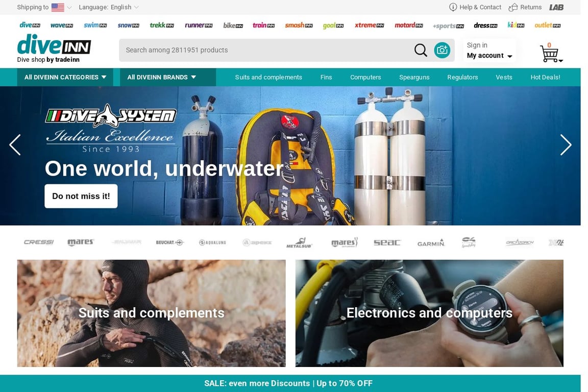Click the Dive System hero banner
The image size is (588, 392).
tap(290, 156)
